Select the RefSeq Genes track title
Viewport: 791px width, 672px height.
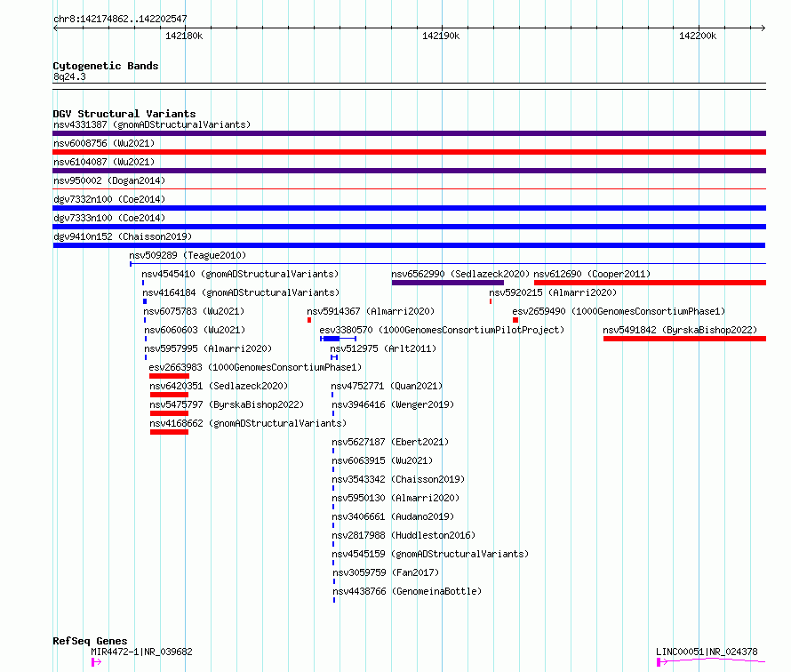[90, 641]
